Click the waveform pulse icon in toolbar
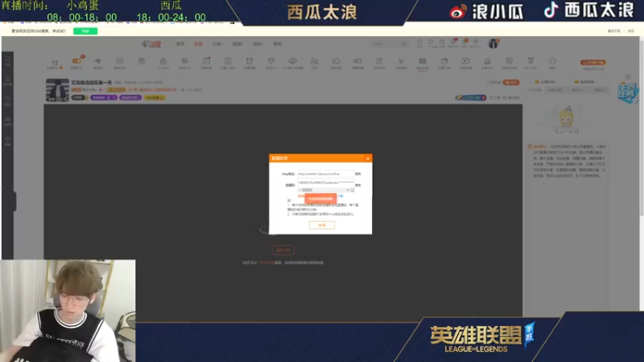The height and width of the screenshot is (362, 644). pyautogui.click(x=97, y=62)
